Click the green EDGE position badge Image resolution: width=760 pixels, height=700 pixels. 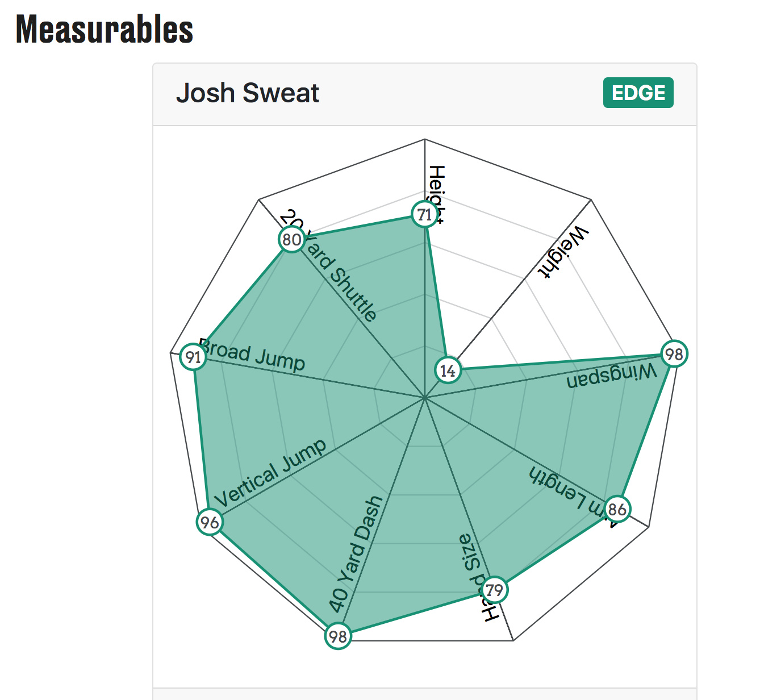click(638, 93)
